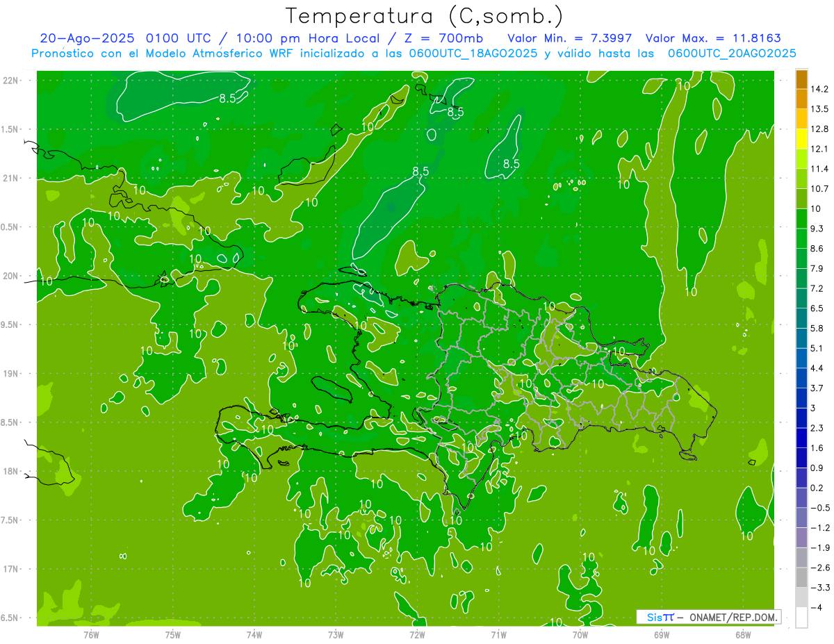Click the "6.5" value on the color scale
834x644 pixels.
point(817,308)
